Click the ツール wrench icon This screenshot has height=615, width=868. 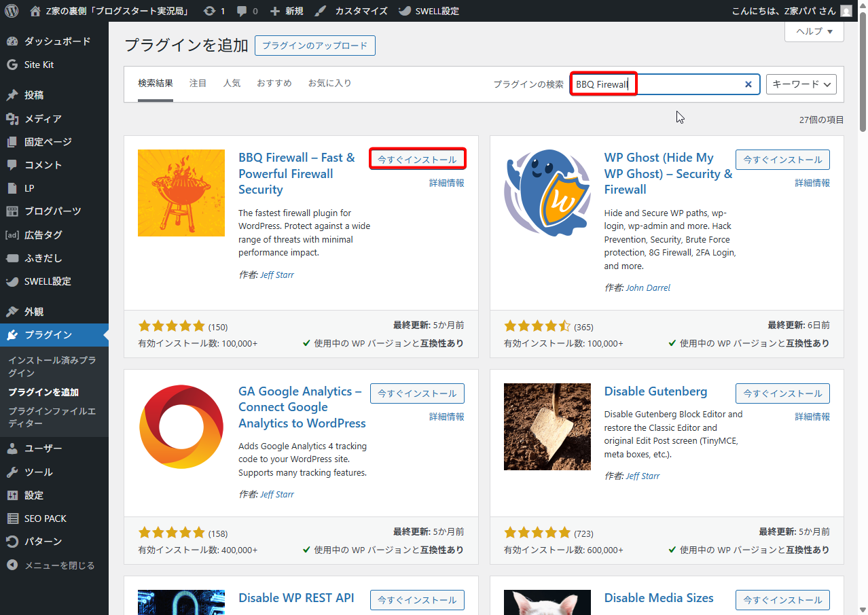[x=12, y=472]
